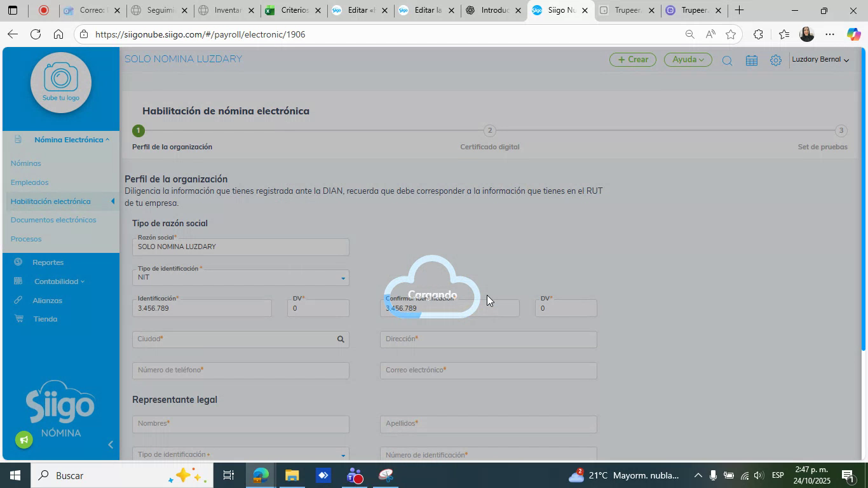Click the browser zoom magnifier icon

click(x=689, y=34)
